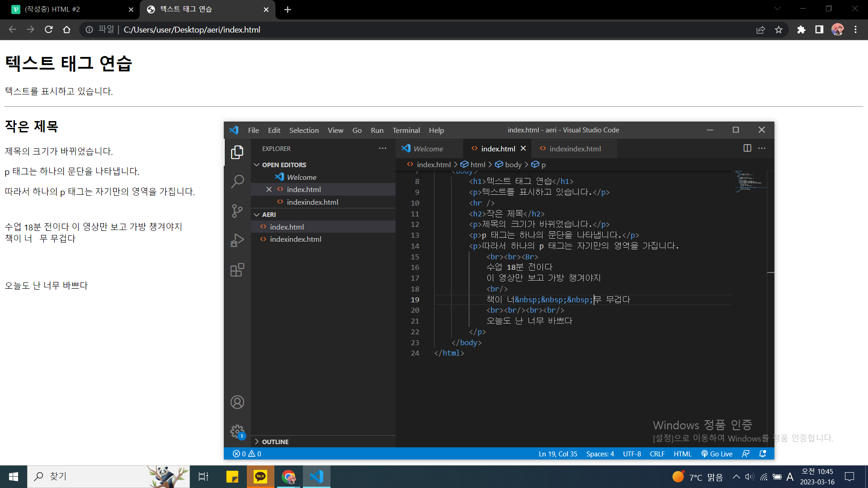The width and height of the screenshot is (868, 488).
Task: Toggle the Explorer view icon
Action: (237, 152)
